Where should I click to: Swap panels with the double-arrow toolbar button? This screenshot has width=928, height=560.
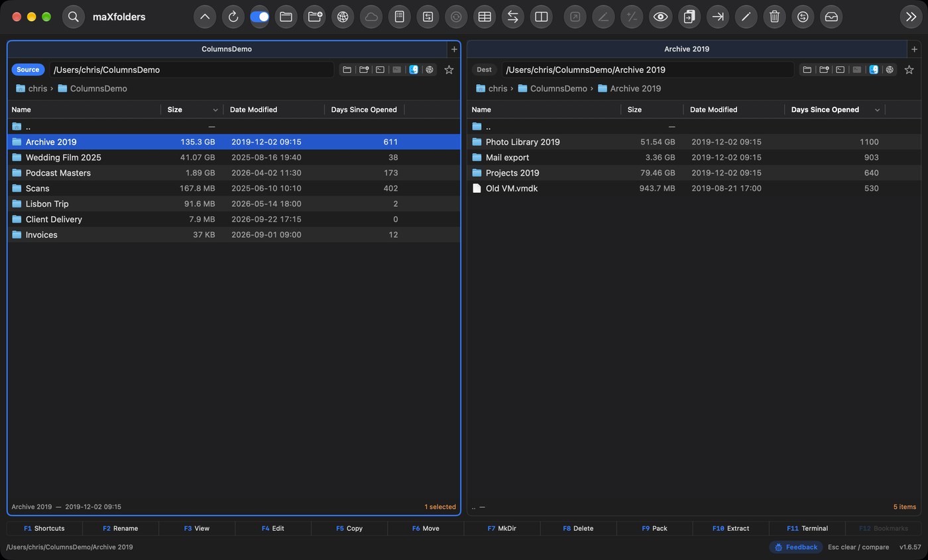tap(512, 17)
